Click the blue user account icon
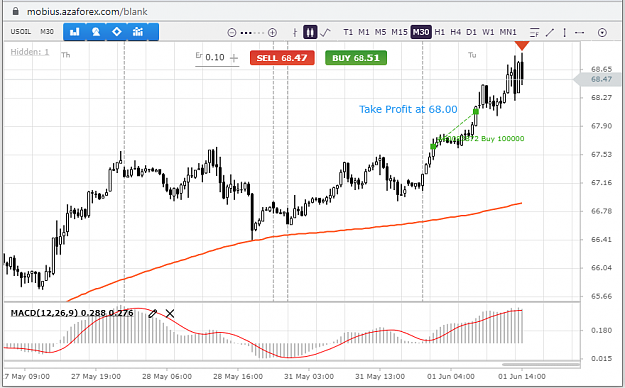 pyautogui.click(x=96, y=32)
